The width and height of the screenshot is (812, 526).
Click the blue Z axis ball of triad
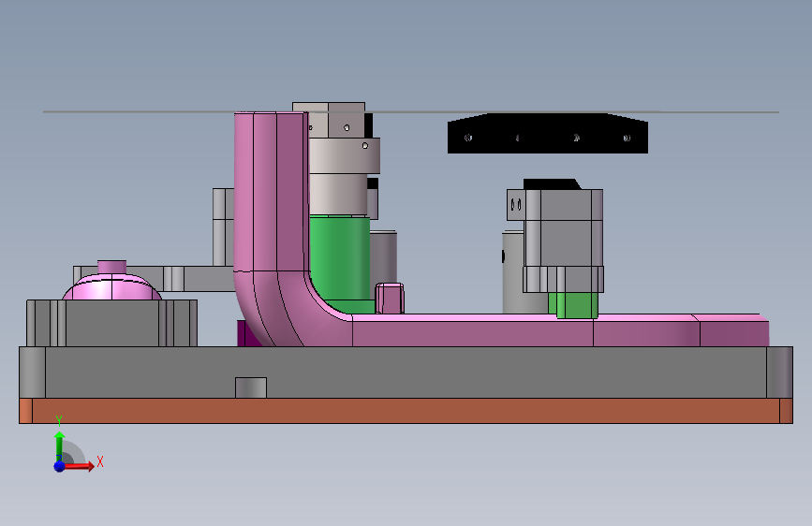59,466
